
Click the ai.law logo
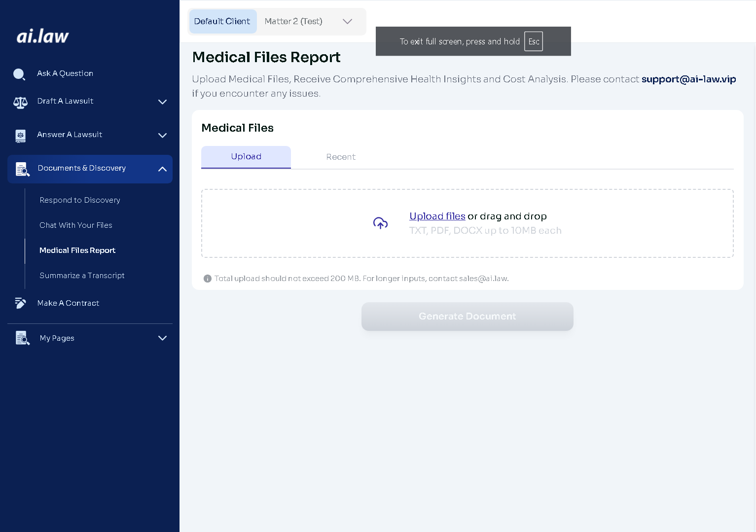43,36
